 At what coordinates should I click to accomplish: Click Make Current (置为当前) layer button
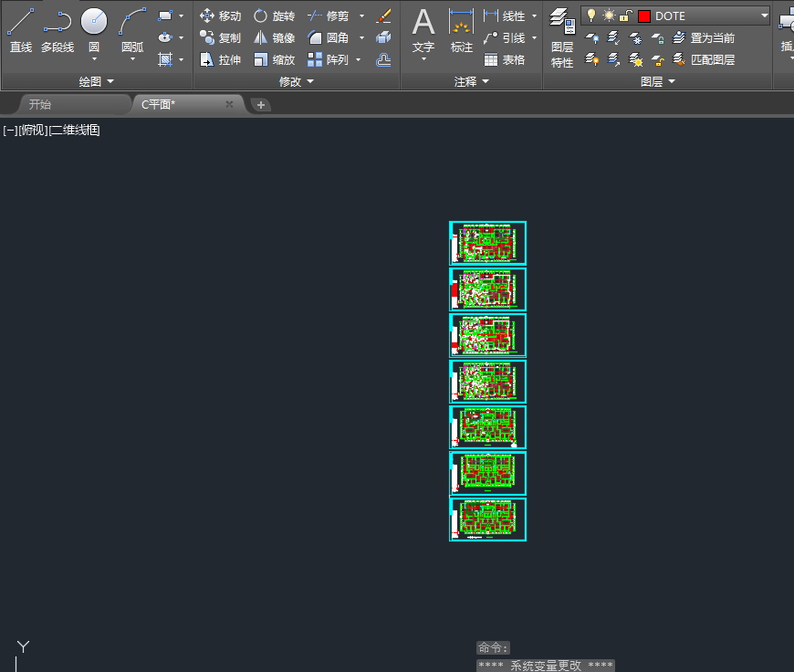click(x=704, y=37)
